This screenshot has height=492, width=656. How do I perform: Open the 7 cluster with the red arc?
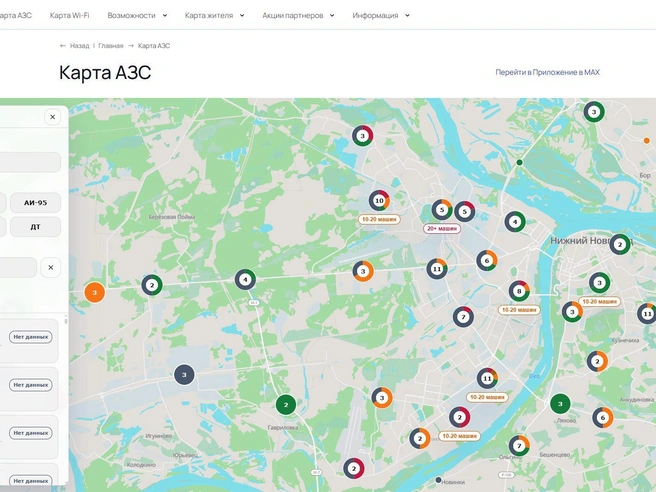(x=463, y=317)
